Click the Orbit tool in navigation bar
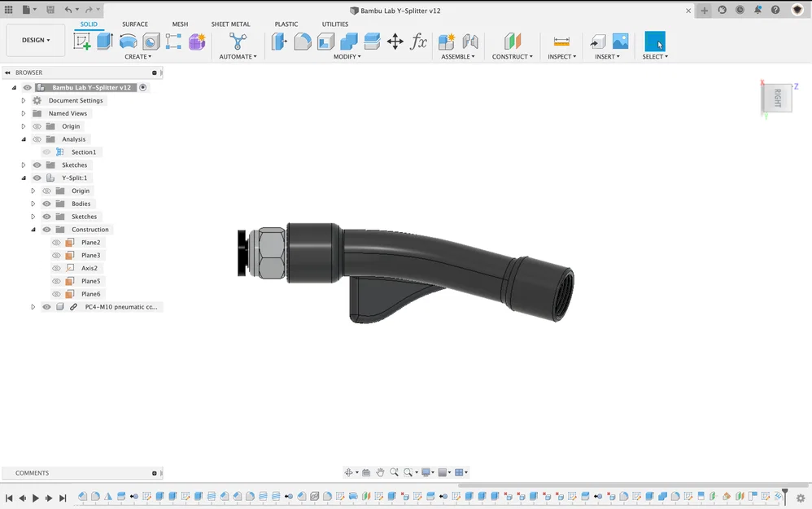This screenshot has width=812, height=509. (348, 472)
